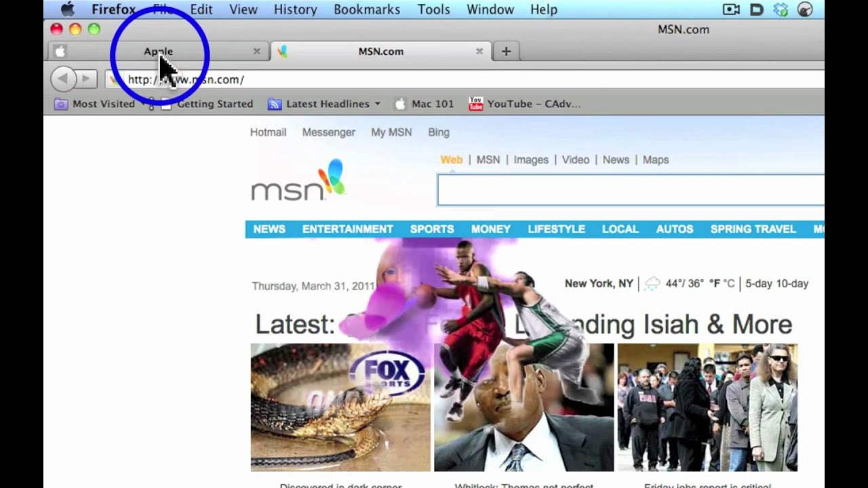Screen dimensions: 868x488
Task: Open the 5-day forecast link
Action: 759,283
